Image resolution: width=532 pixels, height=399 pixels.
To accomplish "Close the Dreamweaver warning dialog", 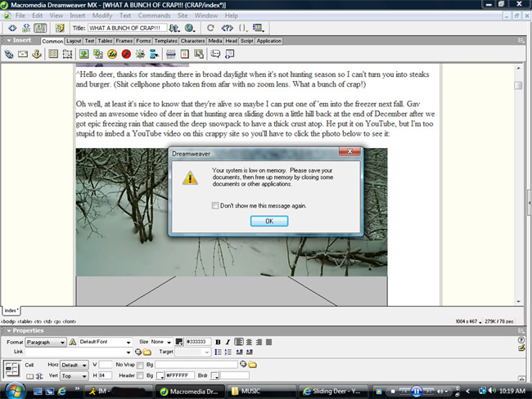I will (349, 151).
